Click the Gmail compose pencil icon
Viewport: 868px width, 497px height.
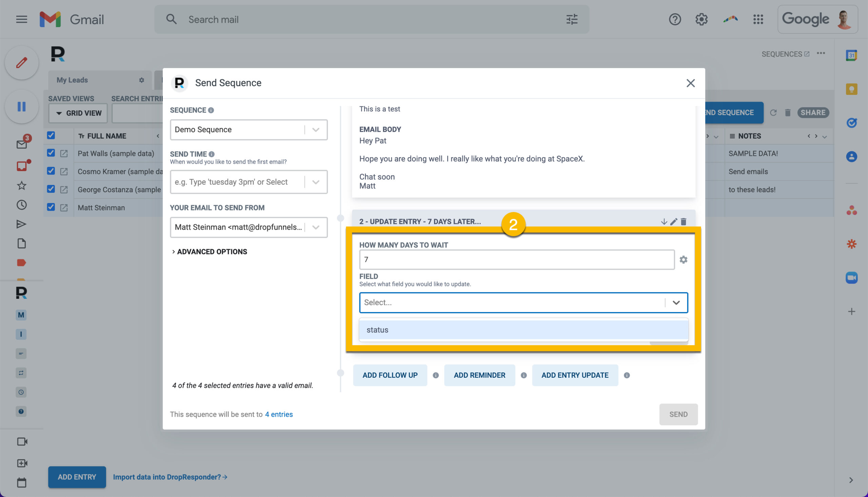pos(21,63)
